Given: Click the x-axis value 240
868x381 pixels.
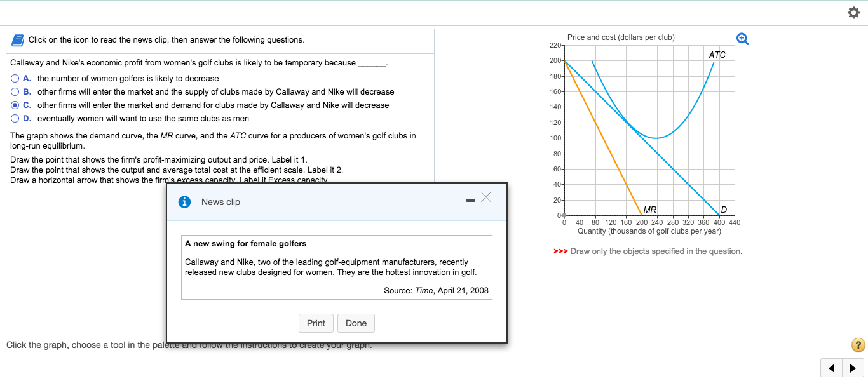Looking at the screenshot, I should pyautogui.click(x=657, y=222).
